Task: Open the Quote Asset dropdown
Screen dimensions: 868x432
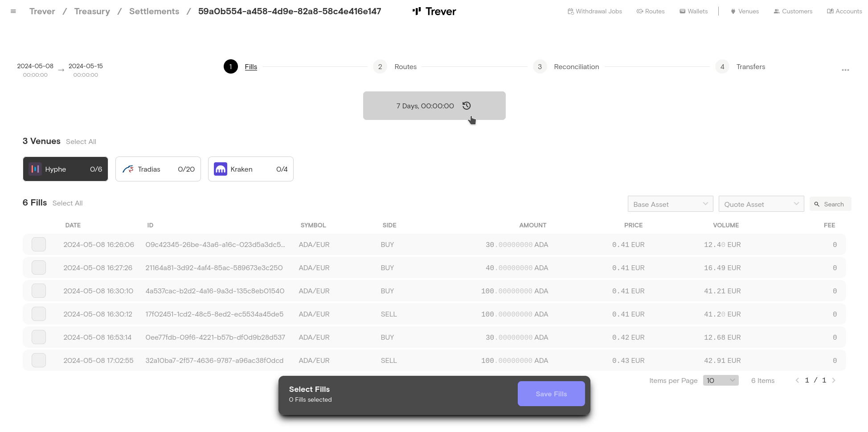Action: pos(761,204)
